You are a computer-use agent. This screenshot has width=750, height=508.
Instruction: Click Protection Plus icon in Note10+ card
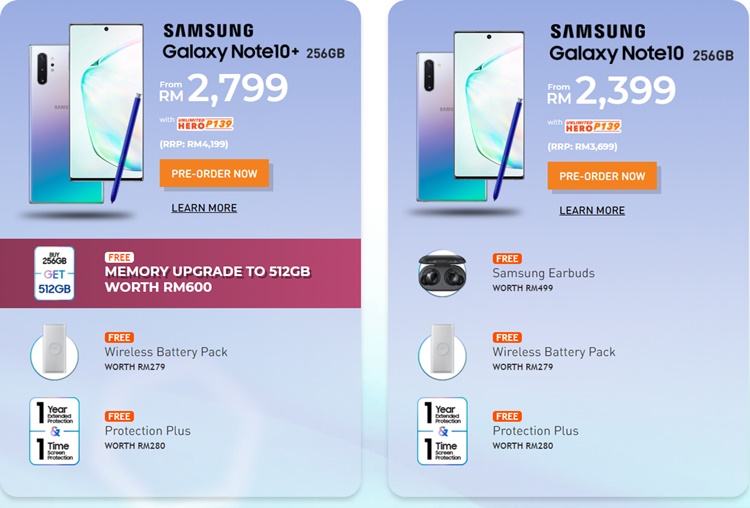pyautogui.click(x=54, y=431)
